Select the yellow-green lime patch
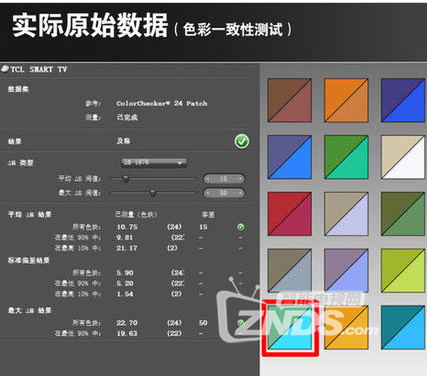This screenshot has width=427, height=376. tap(403, 270)
